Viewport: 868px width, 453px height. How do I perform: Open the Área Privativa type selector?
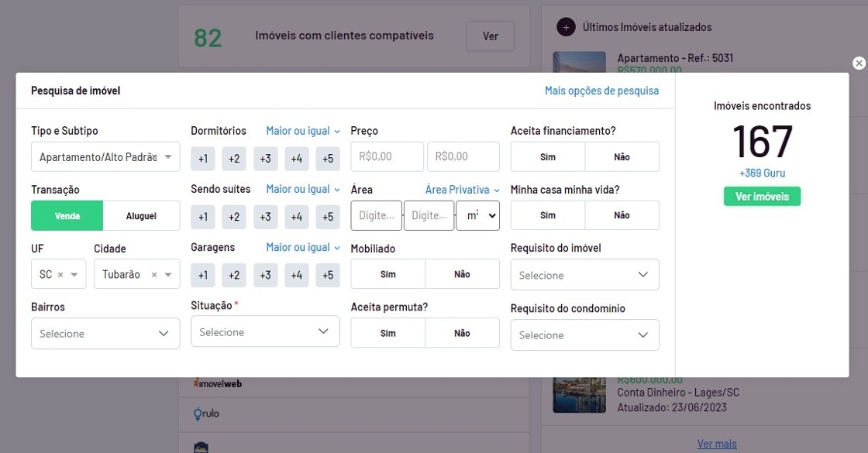[x=463, y=190]
